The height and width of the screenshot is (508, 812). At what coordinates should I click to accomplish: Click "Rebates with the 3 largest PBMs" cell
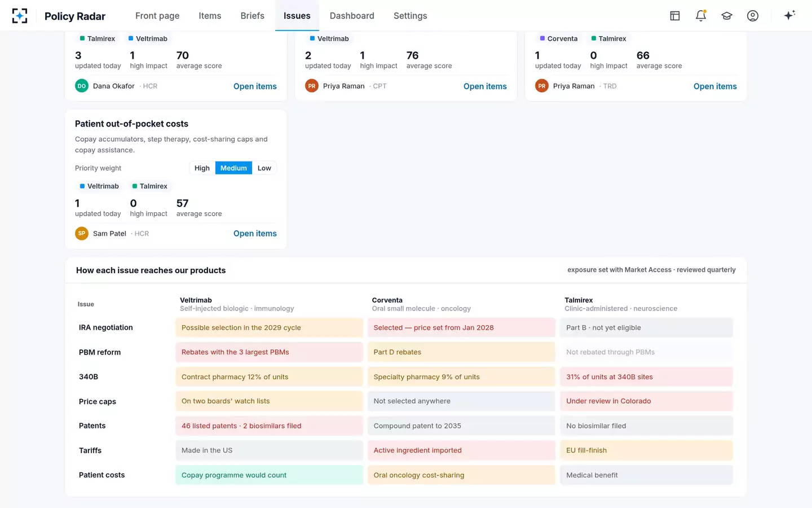pyautogui.click(x=270, y=352)
